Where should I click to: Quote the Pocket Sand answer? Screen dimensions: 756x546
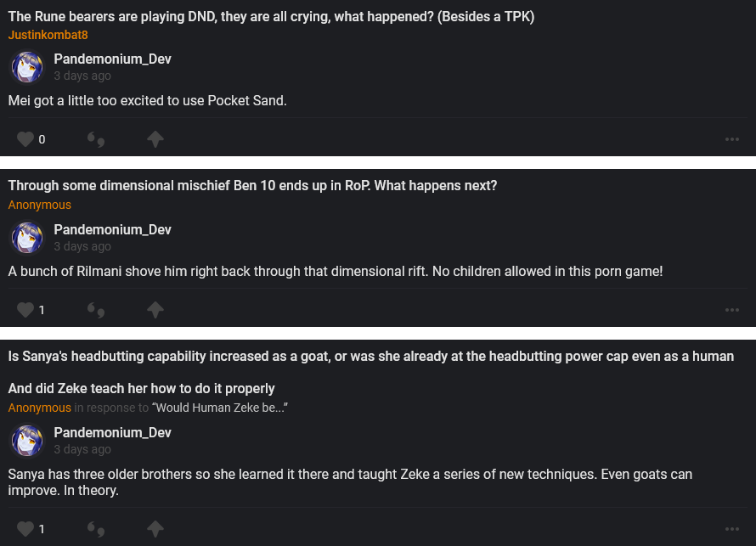(x=96, y=139)
